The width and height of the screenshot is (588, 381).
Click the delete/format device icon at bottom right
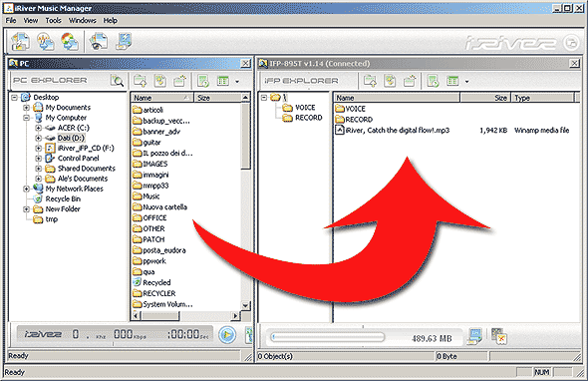[x=498, y=336]
